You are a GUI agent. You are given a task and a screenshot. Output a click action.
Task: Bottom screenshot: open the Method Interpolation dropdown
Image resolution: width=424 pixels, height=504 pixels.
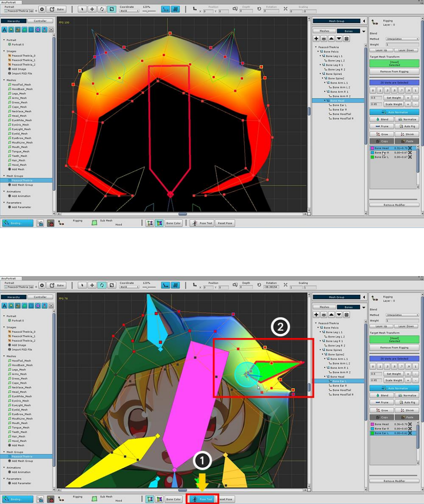(x=402, y=315)
